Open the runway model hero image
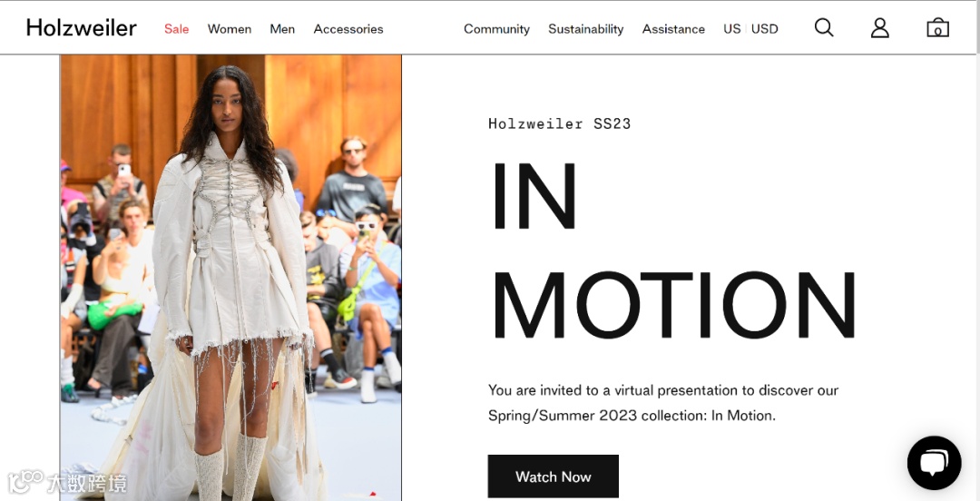The image size is (980, 501). [x=230, y=278]
